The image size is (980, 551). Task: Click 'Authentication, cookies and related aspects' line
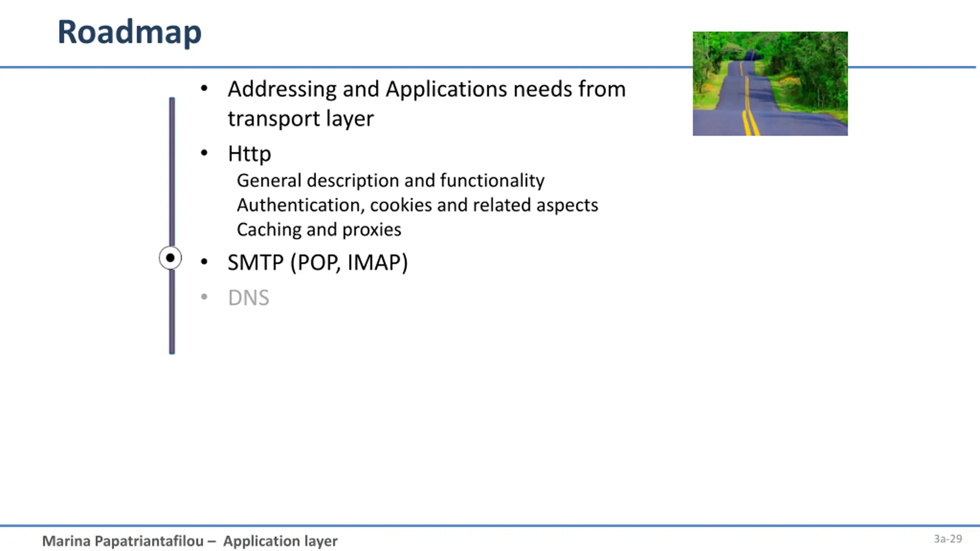click(417, 205)
